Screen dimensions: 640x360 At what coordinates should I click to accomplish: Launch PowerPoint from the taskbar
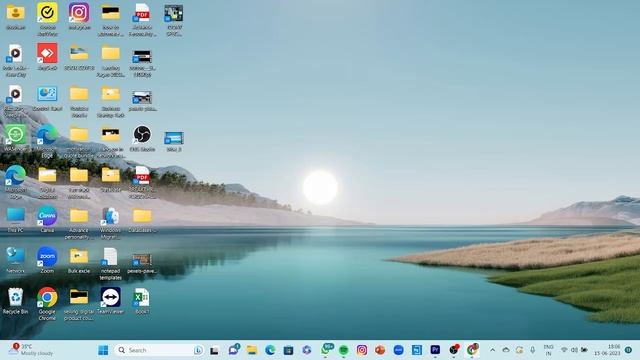tap(380, 350)
